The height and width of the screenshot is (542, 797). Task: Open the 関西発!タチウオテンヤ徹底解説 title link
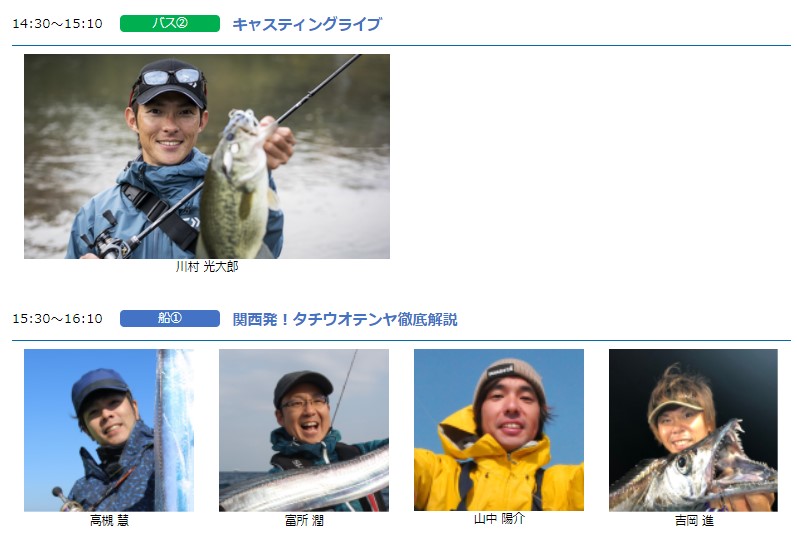pyautogui.click(x=345, y=319)
